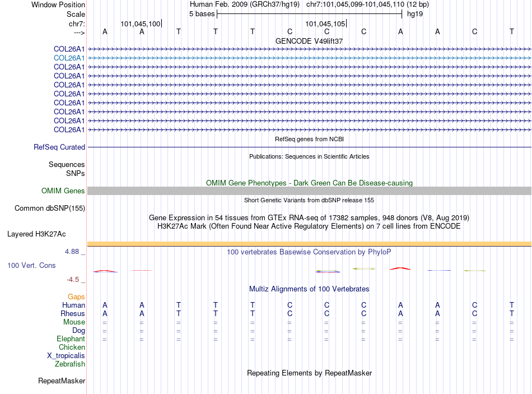Select the Chicken alignment row label
The height and width of the screenshot is (394, 532).
(x=72, y=347)
